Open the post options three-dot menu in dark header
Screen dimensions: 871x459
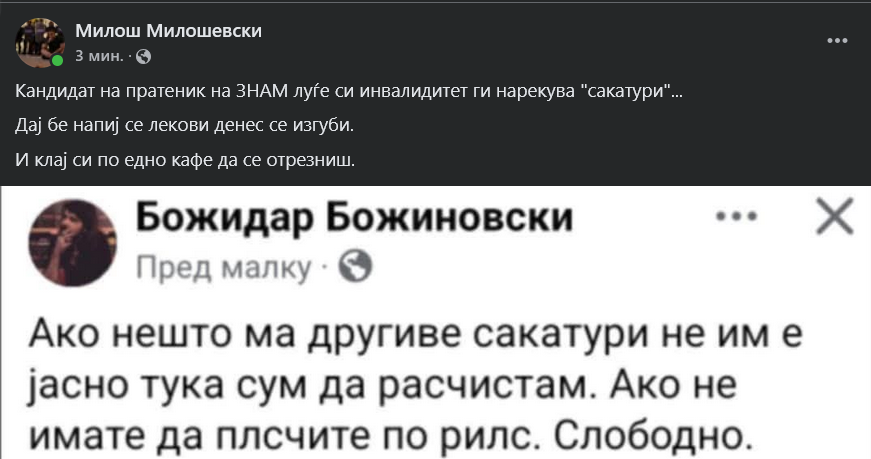coord(838,42)
